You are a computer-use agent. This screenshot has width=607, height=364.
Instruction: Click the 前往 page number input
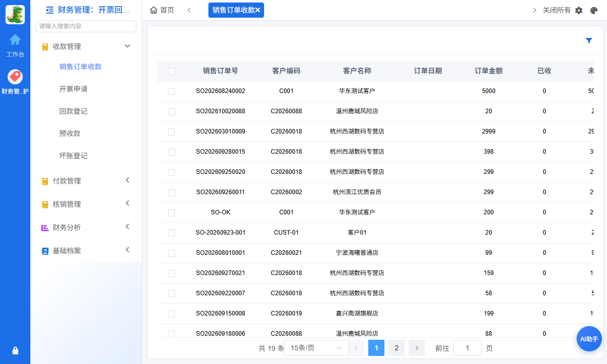(x=467, y=348)
